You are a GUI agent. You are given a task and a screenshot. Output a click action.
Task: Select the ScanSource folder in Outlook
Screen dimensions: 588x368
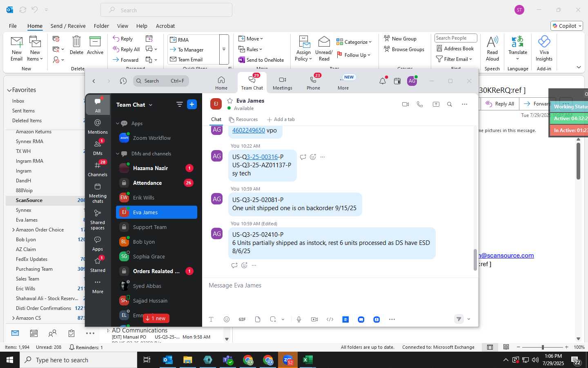46,200
